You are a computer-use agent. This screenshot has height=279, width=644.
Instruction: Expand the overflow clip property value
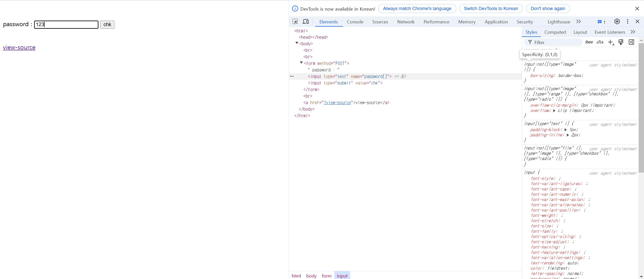coord(554,111)
